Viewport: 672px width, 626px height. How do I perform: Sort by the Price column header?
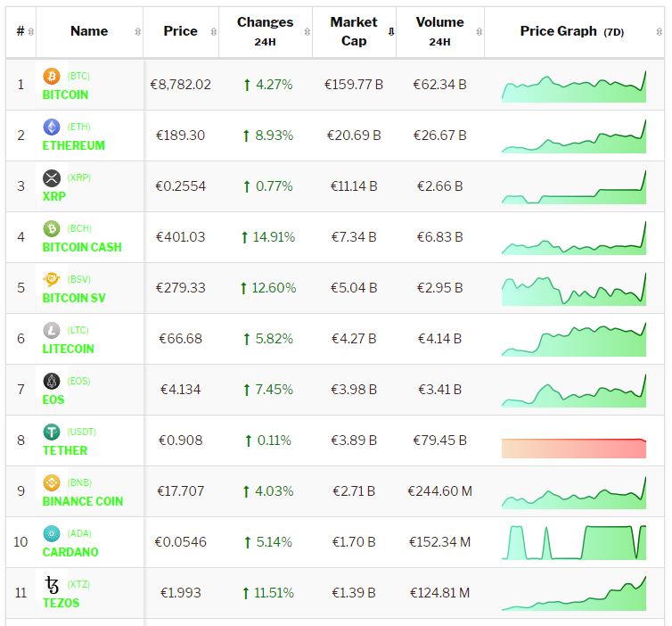[180, 31]
